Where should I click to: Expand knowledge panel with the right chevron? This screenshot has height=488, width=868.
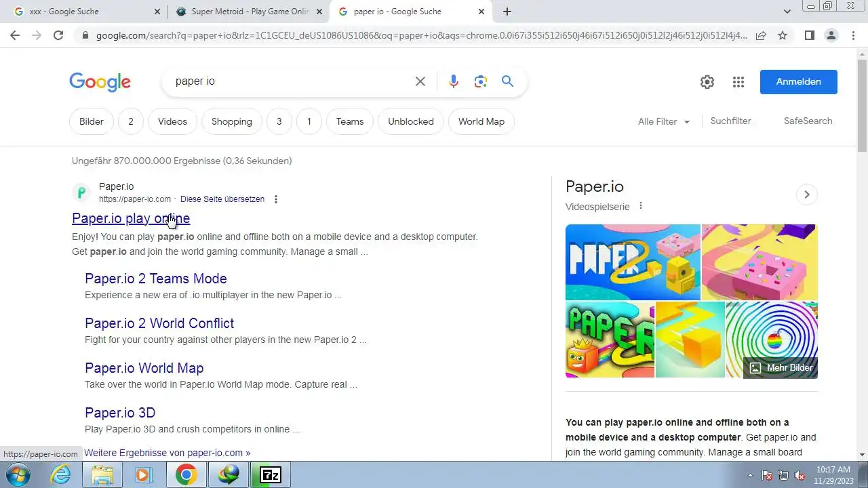coord(806,195)
